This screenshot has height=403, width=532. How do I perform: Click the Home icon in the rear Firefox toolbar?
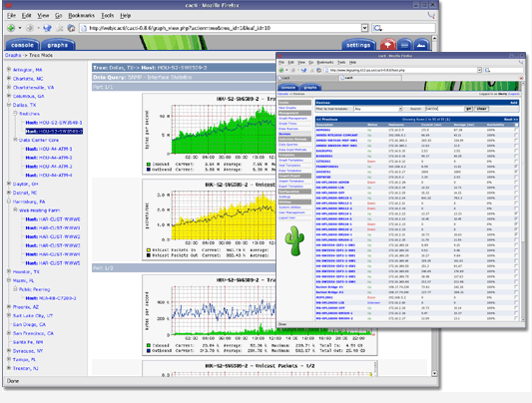point(71,28)
